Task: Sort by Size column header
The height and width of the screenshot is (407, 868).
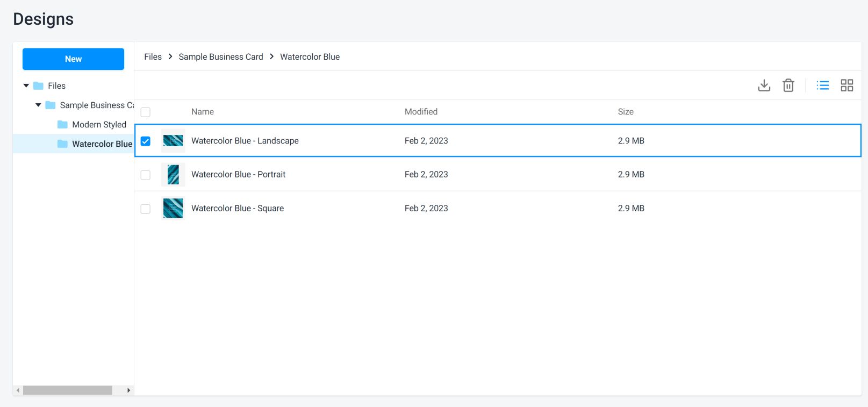Action: pos(626,112)
